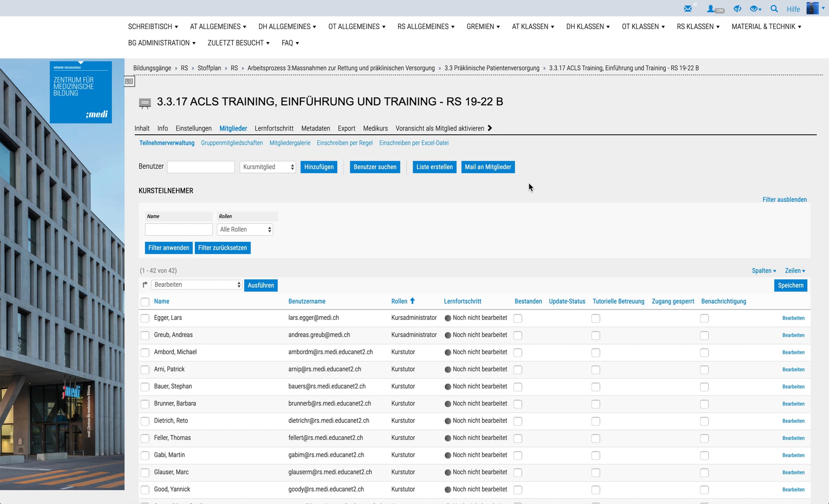The height and width of the screenshot is (504, 829).
Task: Check Bestanden for Ambord, Michael
Action: tap(517, 353)
